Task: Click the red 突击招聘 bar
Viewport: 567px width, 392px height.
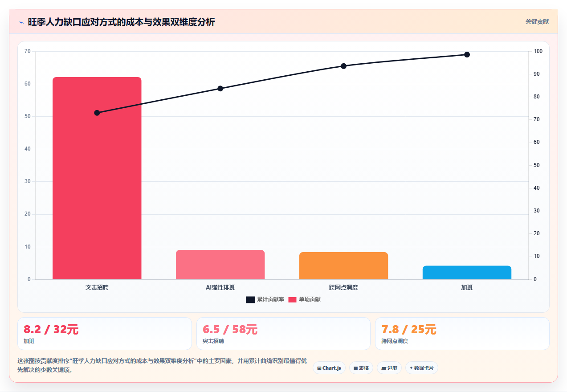Action: (x=97, y=178)
